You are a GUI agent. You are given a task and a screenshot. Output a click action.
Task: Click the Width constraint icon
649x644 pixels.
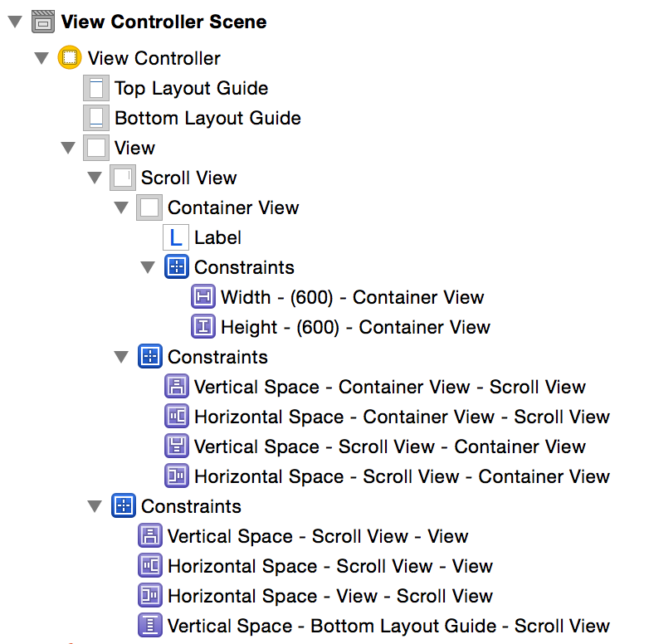click(x=203, y=297)
